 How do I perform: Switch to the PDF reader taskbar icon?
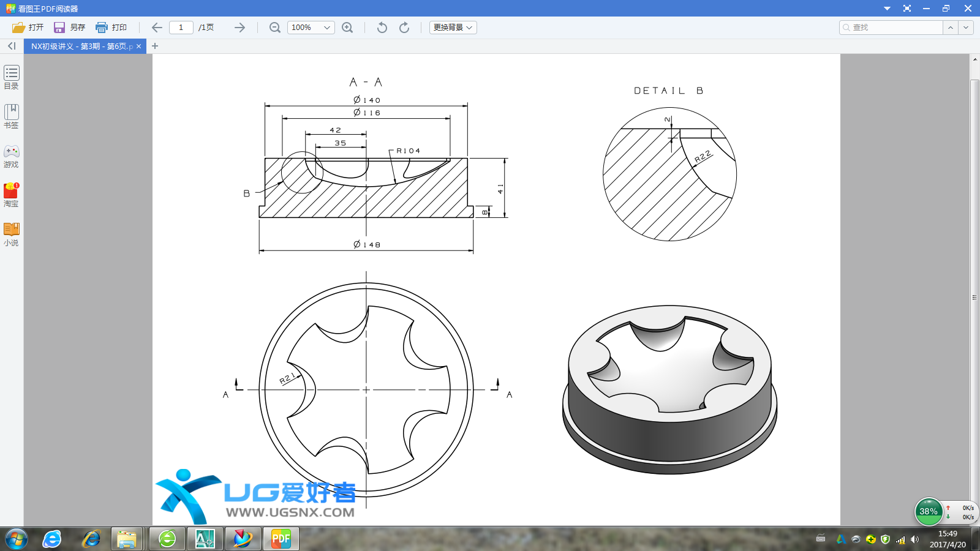[x=281, y=539]
